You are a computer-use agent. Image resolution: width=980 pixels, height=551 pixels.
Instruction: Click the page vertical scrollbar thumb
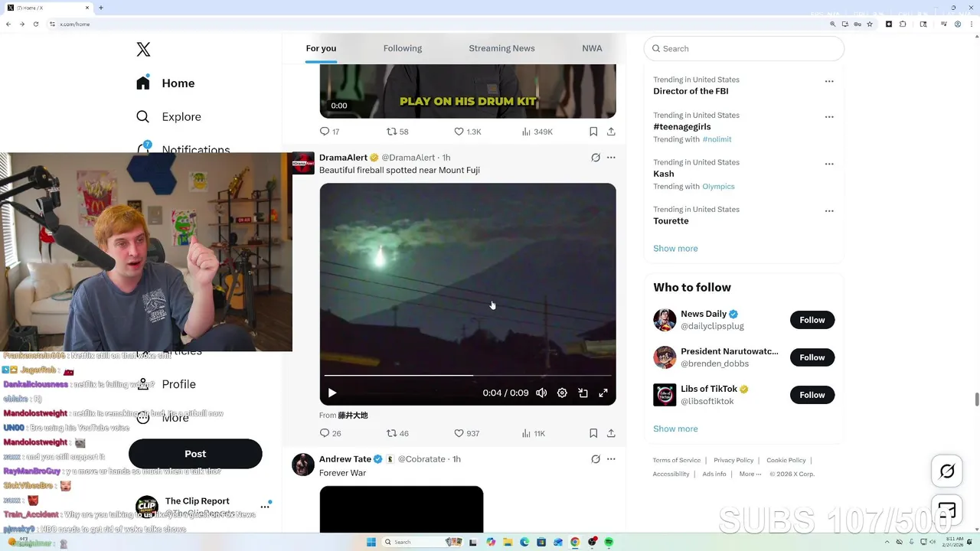976,399
